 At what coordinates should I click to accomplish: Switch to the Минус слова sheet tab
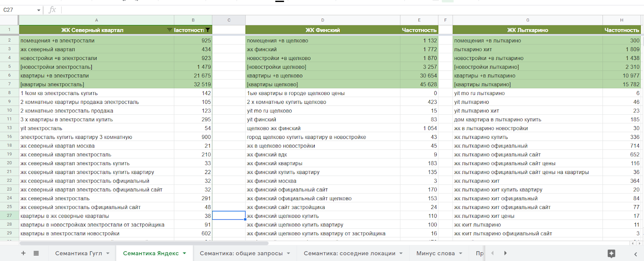[436, 253]
